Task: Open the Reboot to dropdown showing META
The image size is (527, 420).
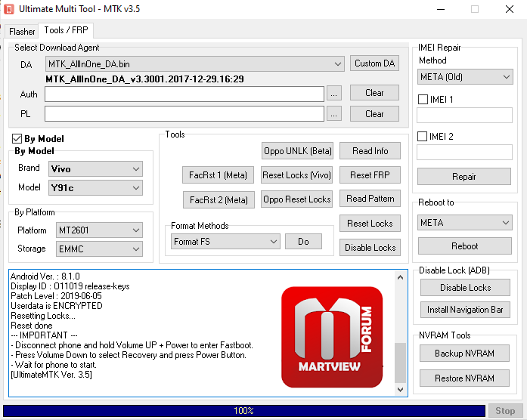Action: click(x=465, y=223)
